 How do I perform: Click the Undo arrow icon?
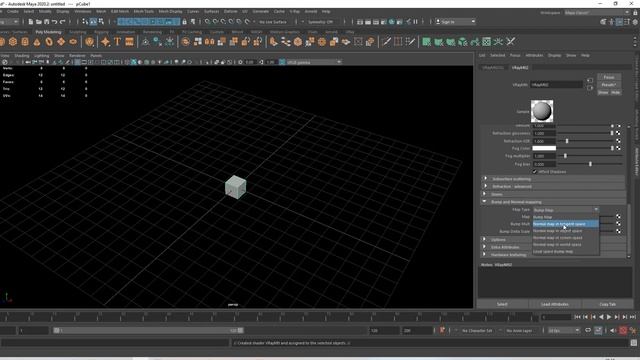54,22
